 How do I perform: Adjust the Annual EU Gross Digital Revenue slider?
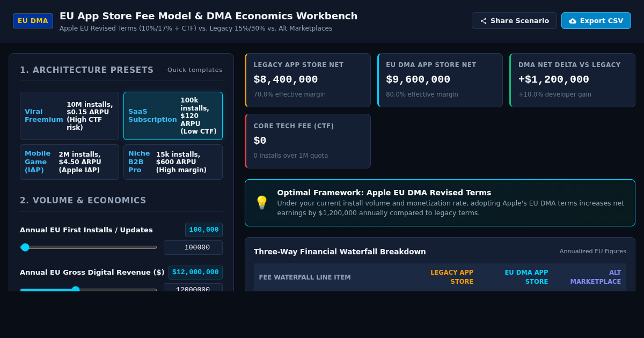pos(89,290)
